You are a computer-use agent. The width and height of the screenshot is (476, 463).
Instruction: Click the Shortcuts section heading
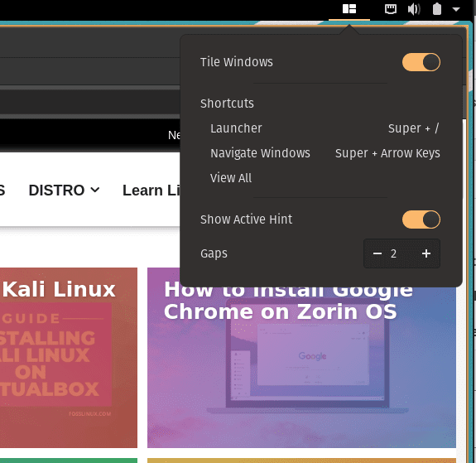(227, 104)
